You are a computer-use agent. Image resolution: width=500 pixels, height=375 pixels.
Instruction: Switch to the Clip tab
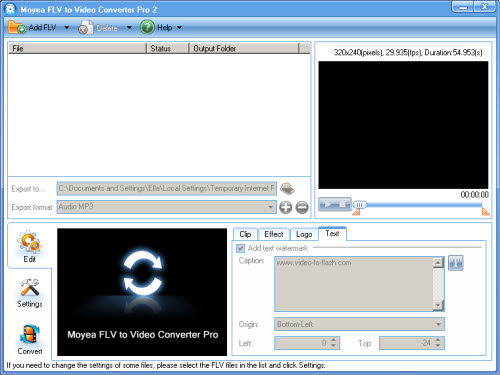coord(245,234)
